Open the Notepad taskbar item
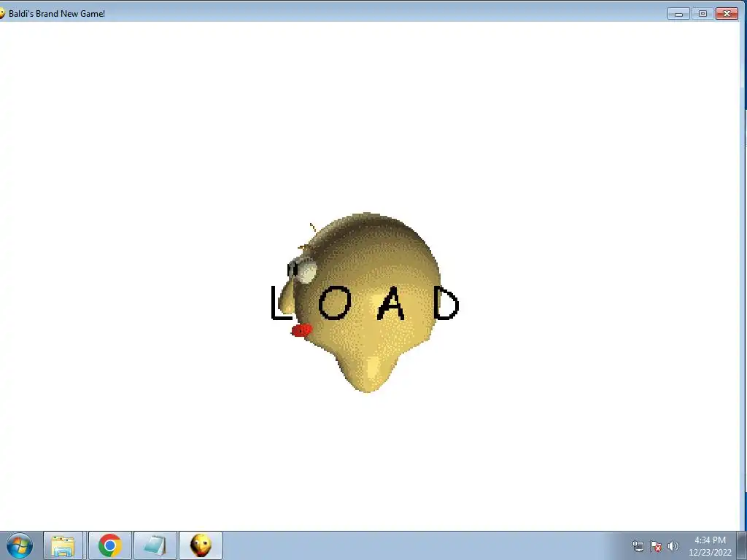 click(155, 545)
